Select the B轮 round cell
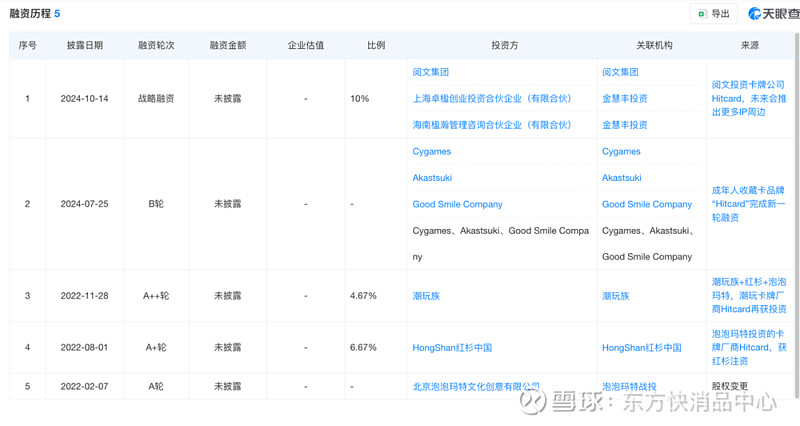Viewport: 800px width, 426px height. pyautogui.click(x=156, y=204)
